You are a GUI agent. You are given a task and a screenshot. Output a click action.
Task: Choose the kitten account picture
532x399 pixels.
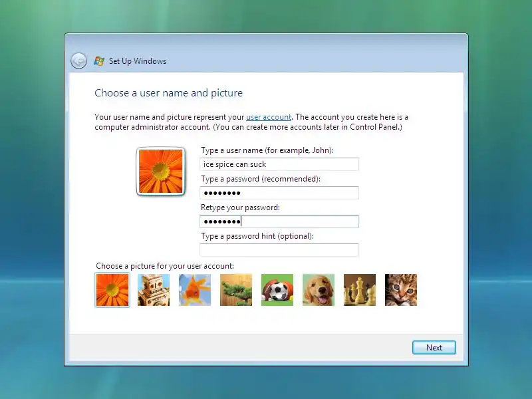401,290
